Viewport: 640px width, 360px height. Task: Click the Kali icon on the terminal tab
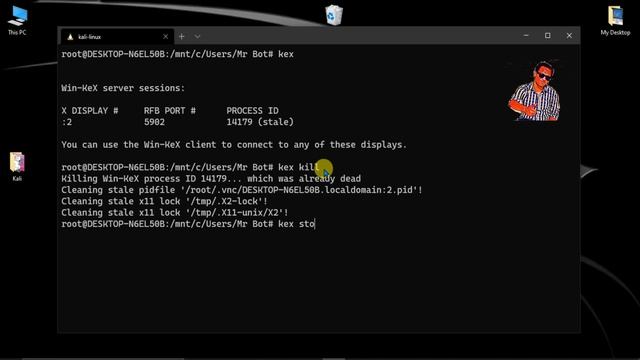[x=70, y=37]
